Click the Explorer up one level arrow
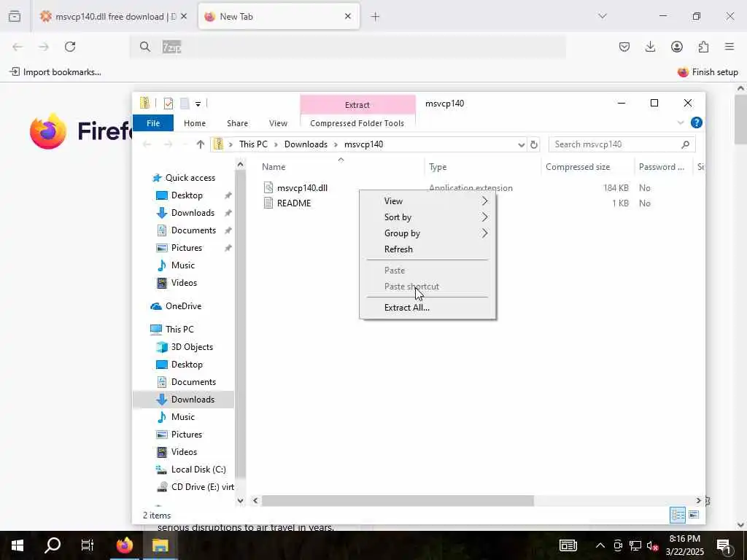The image size is (747, 560). pos(200,144)
